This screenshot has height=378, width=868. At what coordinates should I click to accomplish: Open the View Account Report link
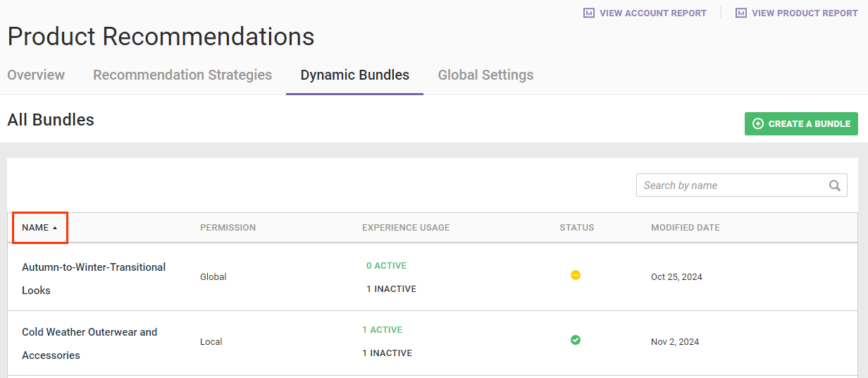tap(652, 13)
